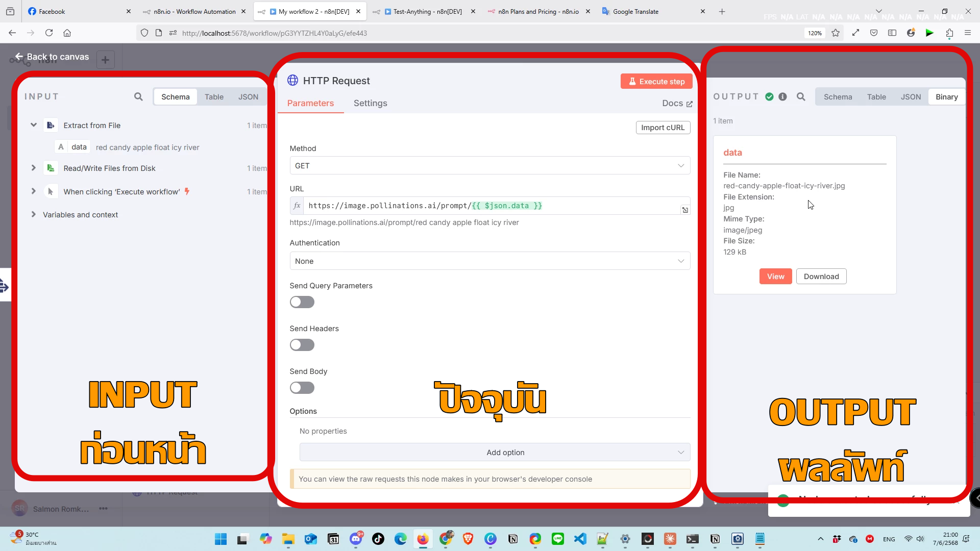Click the browser reload page icon

49,33
